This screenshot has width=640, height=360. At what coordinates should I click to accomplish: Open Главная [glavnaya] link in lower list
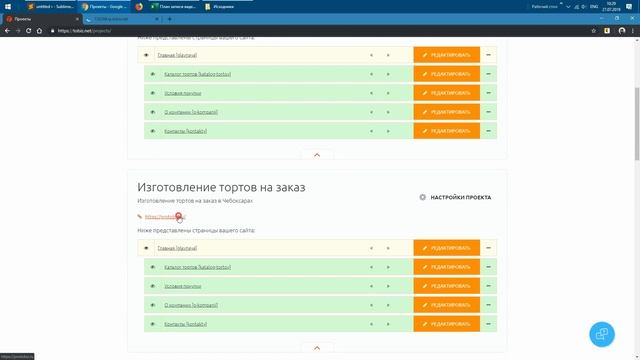coord(177,248)
